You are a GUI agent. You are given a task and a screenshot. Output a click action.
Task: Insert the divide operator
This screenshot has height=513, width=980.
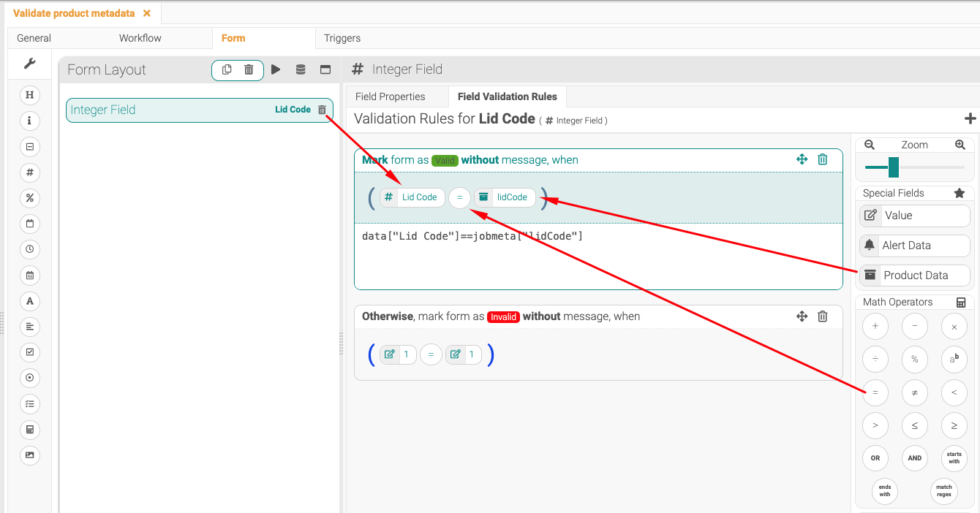875,360
